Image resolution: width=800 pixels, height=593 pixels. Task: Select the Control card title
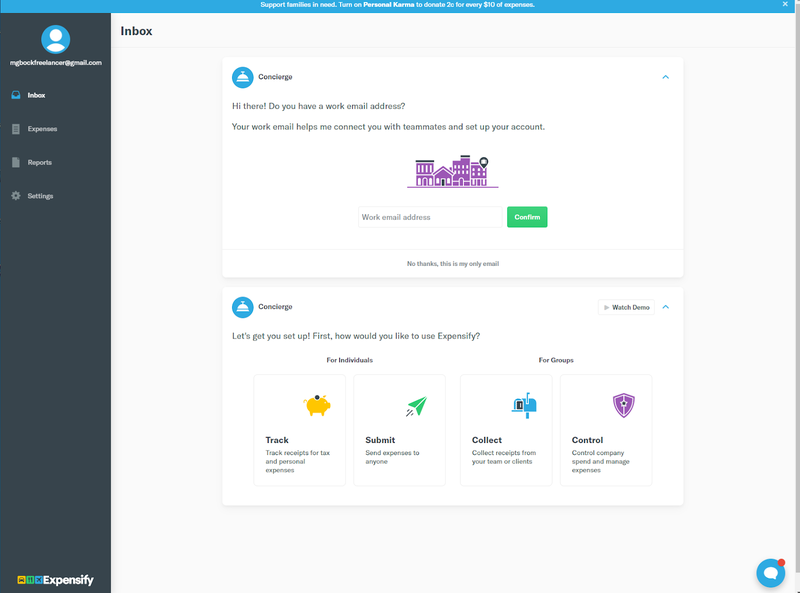tap(587, 440)
